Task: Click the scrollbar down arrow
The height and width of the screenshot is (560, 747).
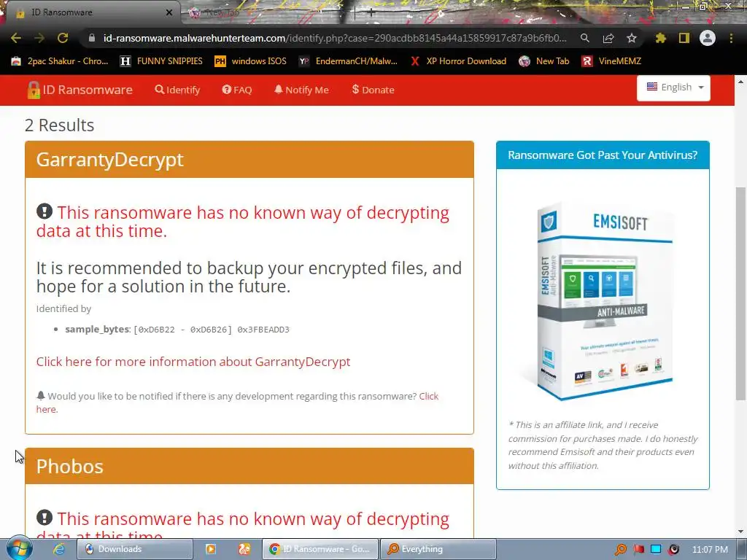Action: click(x=740, y=532)
